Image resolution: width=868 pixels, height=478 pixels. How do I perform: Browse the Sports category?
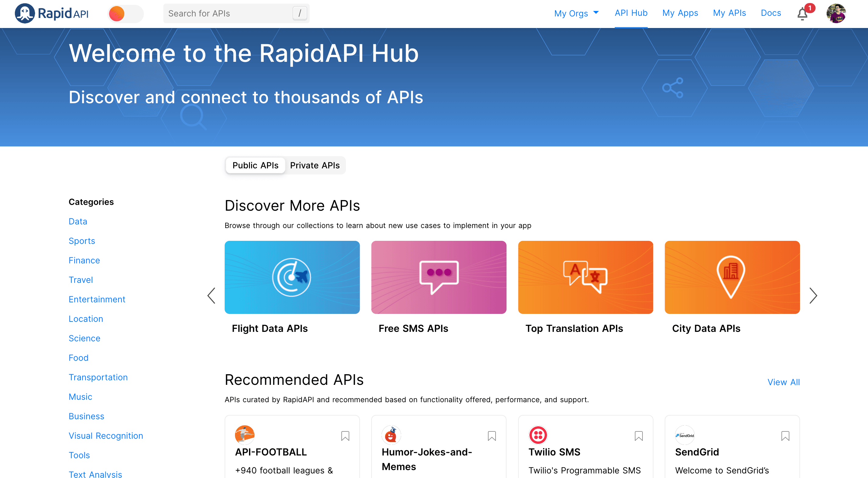(82, 241)
